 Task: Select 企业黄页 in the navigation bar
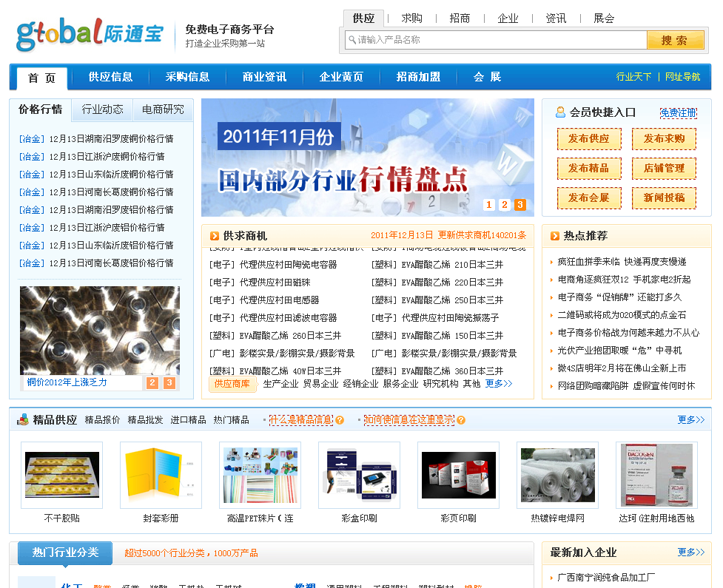pyautogui.click(x=341, y=76)
